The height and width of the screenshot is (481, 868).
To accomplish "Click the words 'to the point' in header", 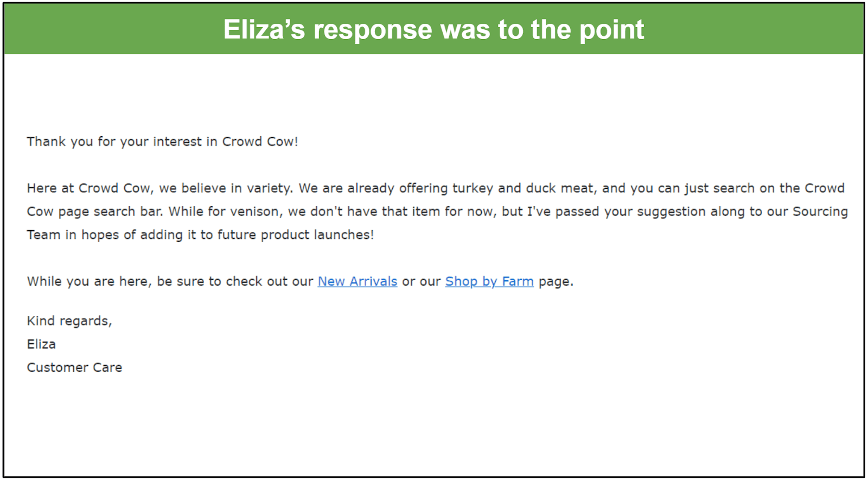I will pos(571,29).
